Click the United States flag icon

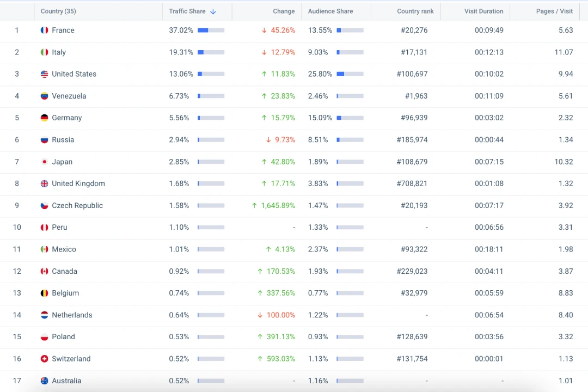[x=45, y=74]
